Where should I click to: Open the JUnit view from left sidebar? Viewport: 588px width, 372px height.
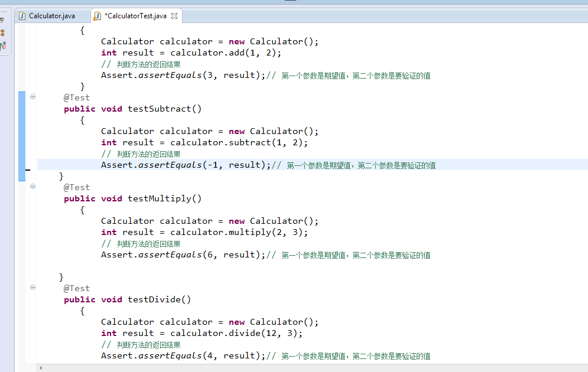coord(3,45)
